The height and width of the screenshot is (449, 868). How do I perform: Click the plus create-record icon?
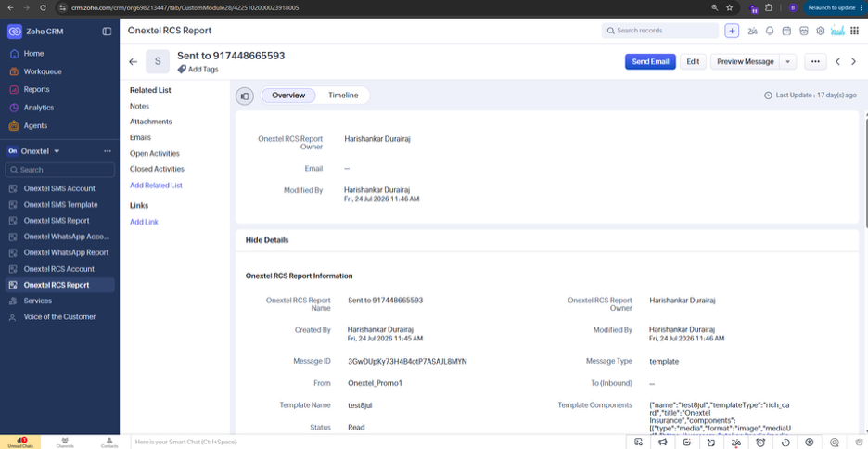pyautogui.click(x=732, y=31)
